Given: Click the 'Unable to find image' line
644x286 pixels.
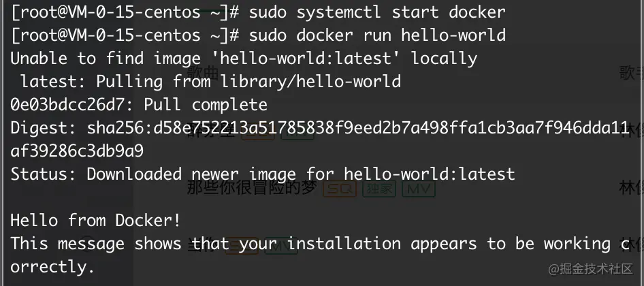Looking at the screenshot, I should pos(244,59).
